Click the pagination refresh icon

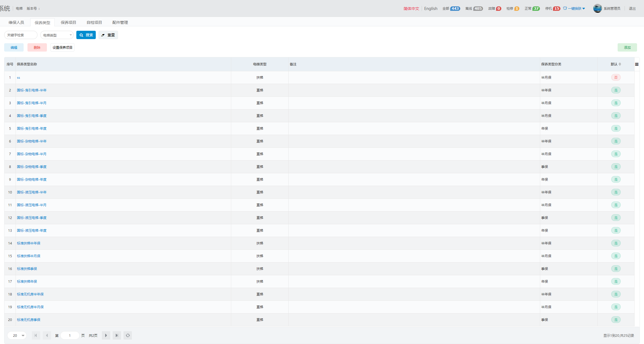tap(128, 335)
